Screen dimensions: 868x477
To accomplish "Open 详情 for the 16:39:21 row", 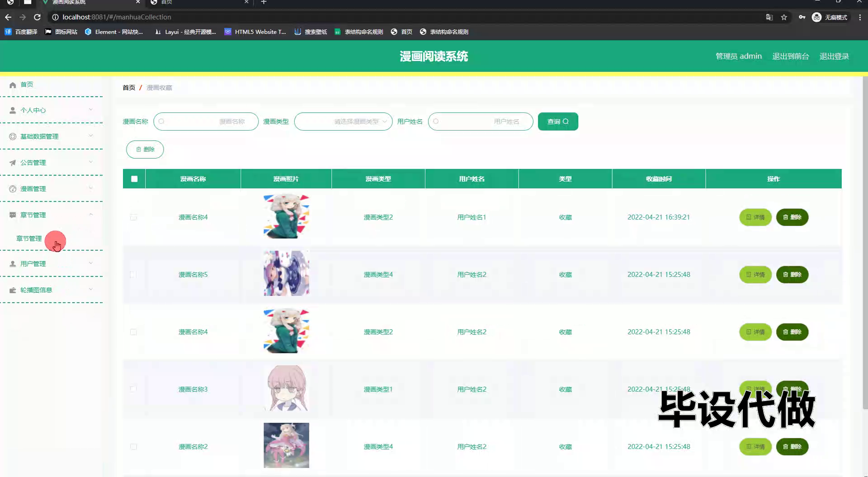I will pyautogui.click(x=755, y=217).
